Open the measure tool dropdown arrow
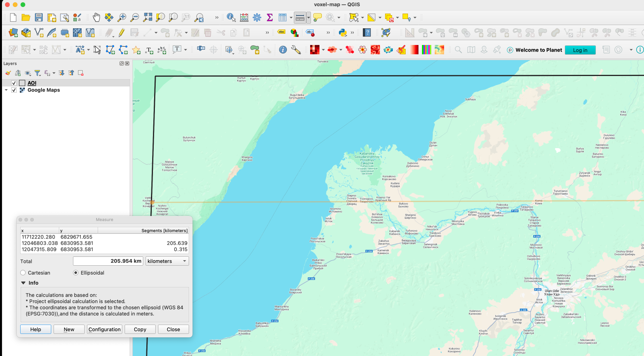 coord(309,17)
